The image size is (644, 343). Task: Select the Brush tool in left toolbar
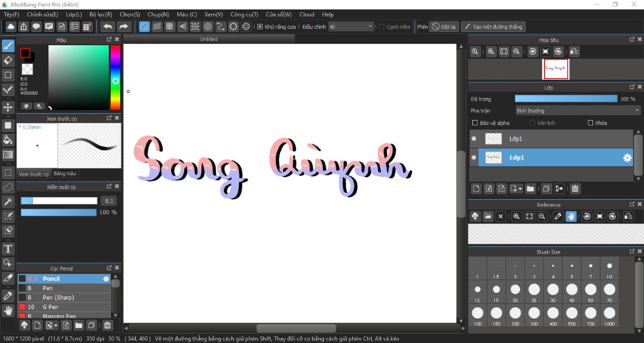pyautogui.click(x=8, y=45)
